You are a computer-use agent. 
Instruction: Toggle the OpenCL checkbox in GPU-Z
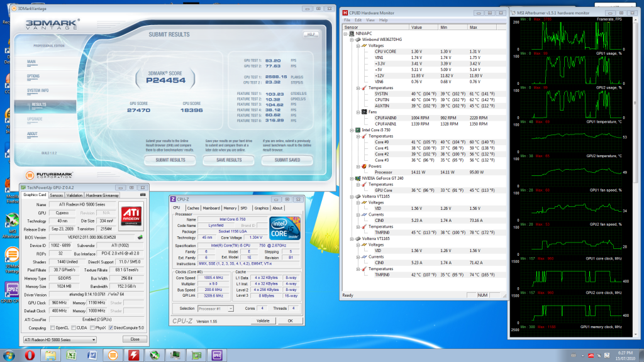[x=53, y=327]
